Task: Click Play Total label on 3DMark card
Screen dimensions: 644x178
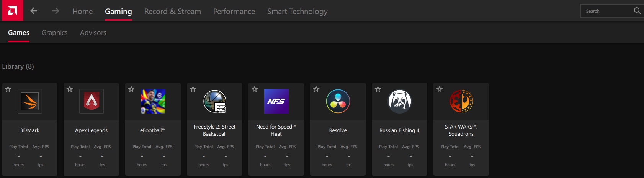Action: (x=19, y=147)
